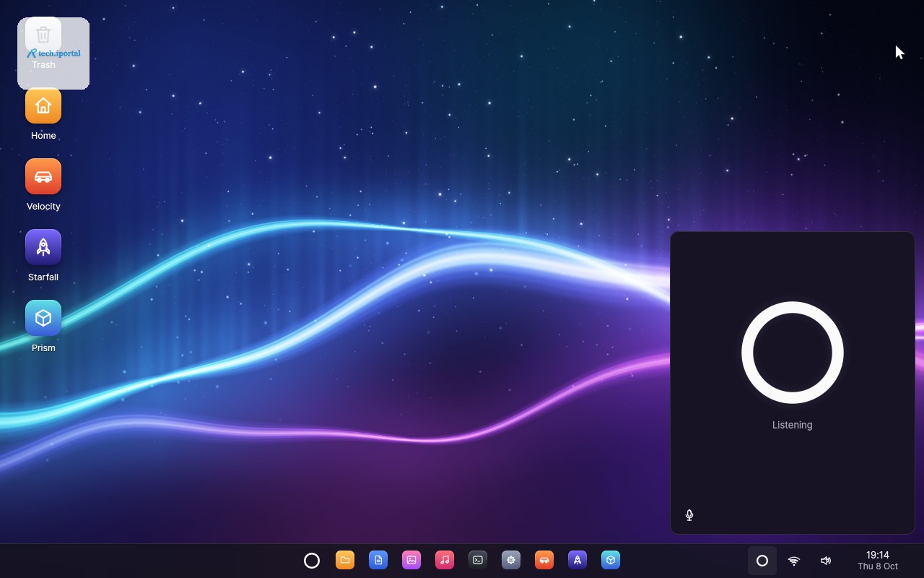Open the clock showing 19:14 Thu 8 Oct
Image resolution: width=924 pixels, height=578 pixels.
878,561
